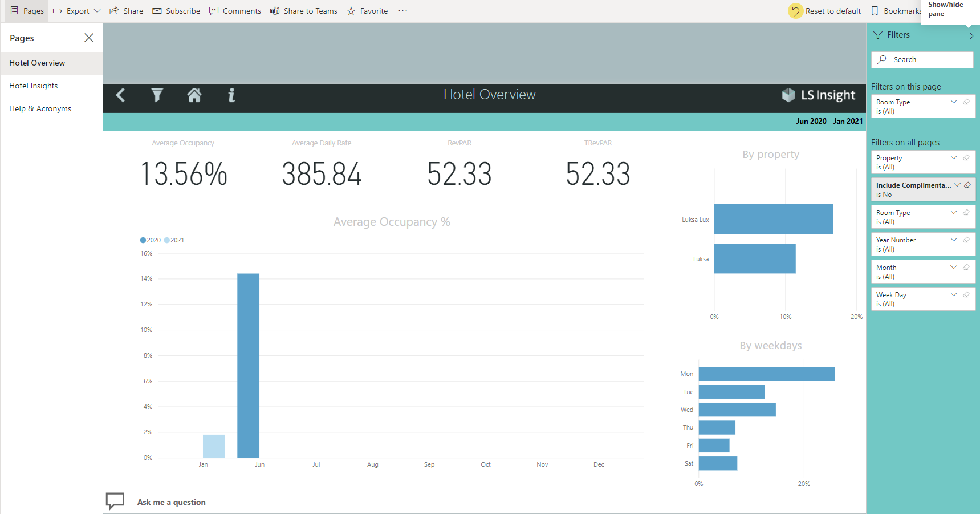Close the Pages pane
980x514 pixels.
click(89, 38)
